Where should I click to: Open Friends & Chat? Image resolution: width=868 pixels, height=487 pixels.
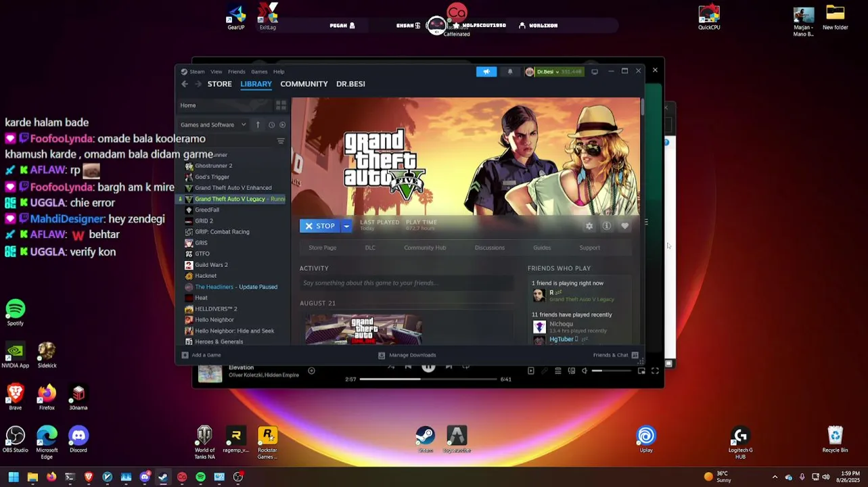coord(616,355)
